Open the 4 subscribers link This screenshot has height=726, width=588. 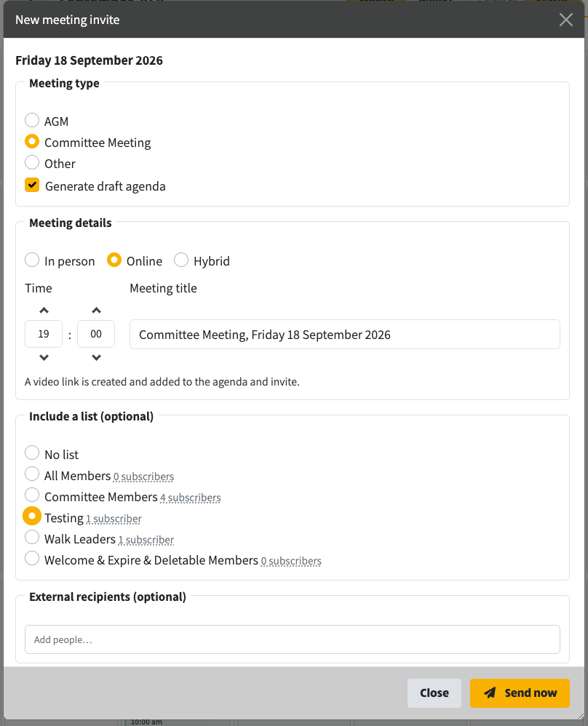click(x=191, y=498)
